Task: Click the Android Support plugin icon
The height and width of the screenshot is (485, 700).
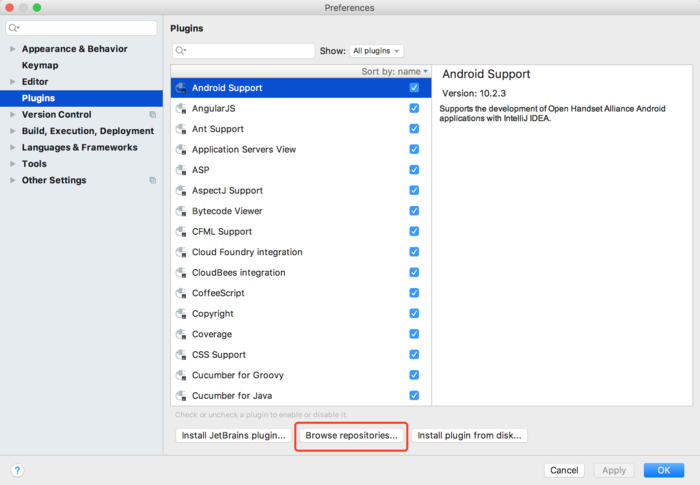Action: click(x=181, y=88)
